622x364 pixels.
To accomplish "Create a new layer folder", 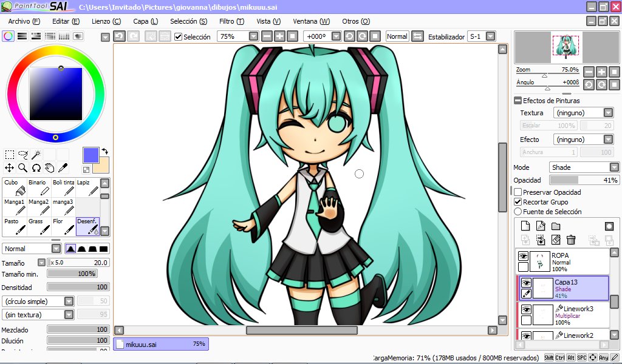I will (x=556, y=226).
